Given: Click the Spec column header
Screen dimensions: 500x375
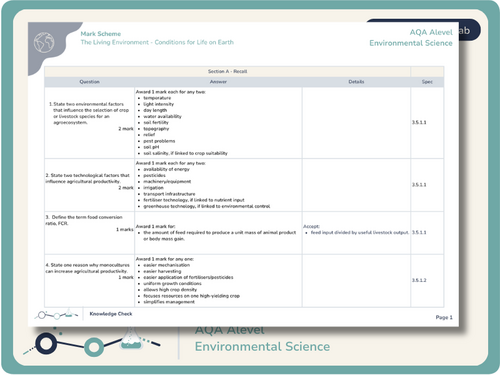Looking at the screenshot, I should 427,82.
